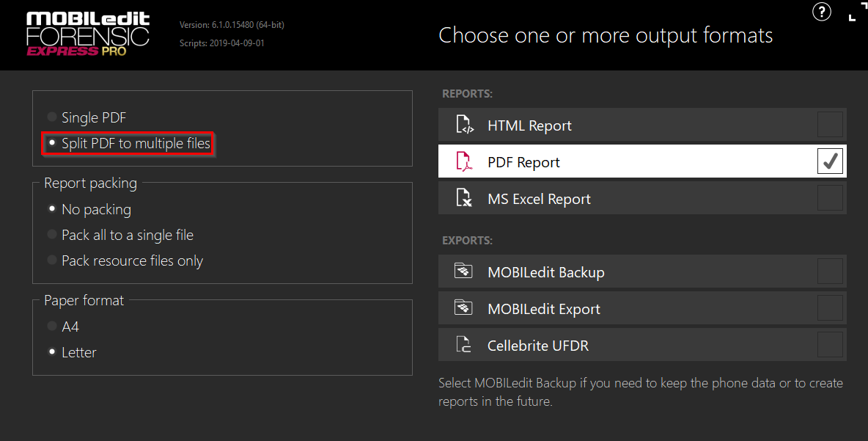Open the help question mark icon

click(x=822, y=12)
